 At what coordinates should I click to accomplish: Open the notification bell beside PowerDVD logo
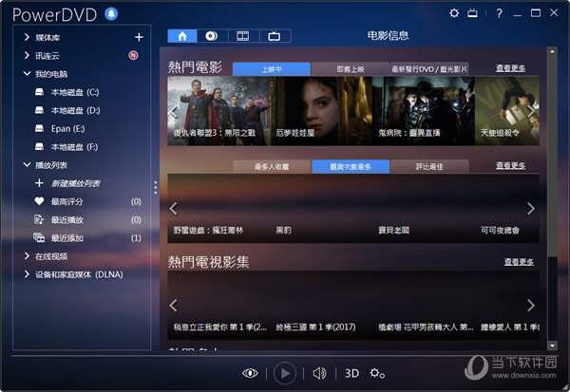(x=111, y=14)
